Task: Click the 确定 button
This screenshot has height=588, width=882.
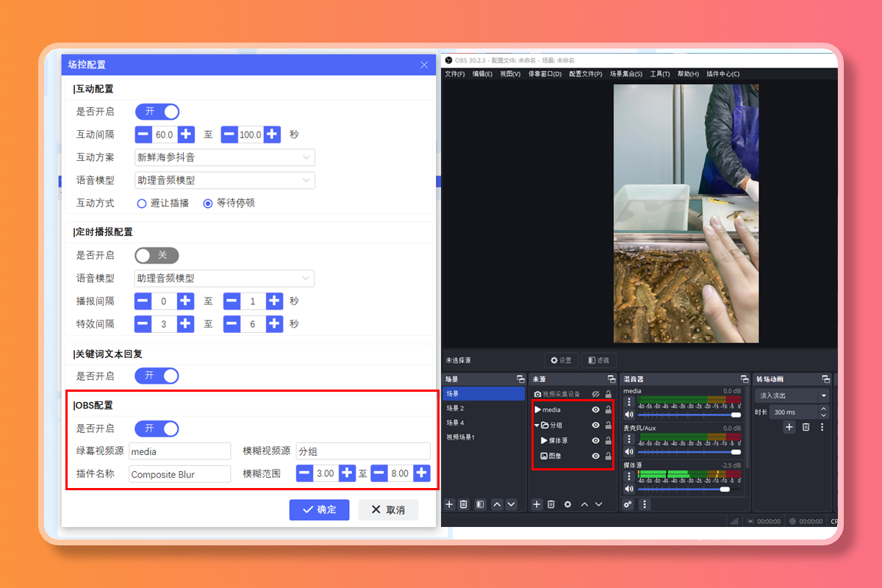Action: pyautogui.click(x=319, y=510)
